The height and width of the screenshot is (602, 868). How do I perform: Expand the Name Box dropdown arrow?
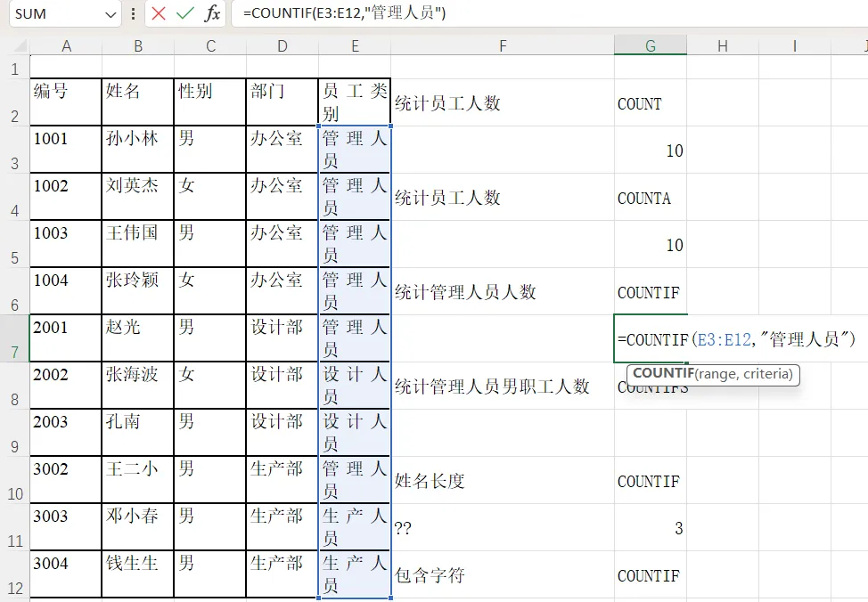click(111, 14)
